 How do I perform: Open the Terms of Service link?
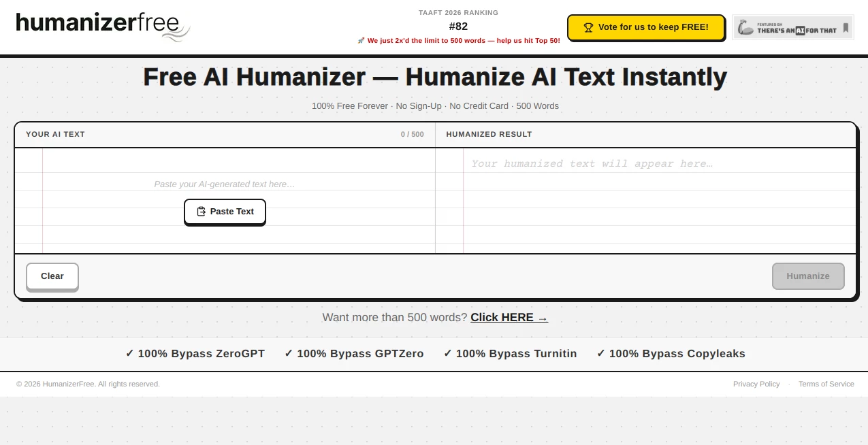pyautogui.click(x=826, y=384)
